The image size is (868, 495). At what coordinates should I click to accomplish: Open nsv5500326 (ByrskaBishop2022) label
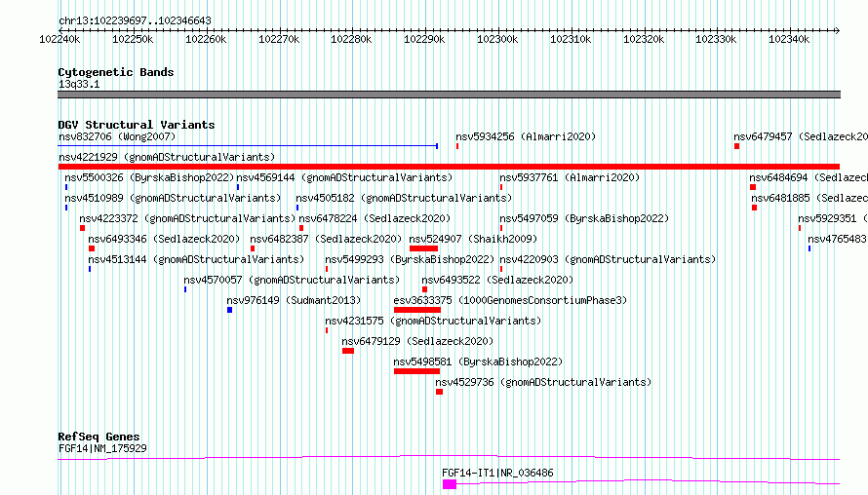[x=149, y=177]
